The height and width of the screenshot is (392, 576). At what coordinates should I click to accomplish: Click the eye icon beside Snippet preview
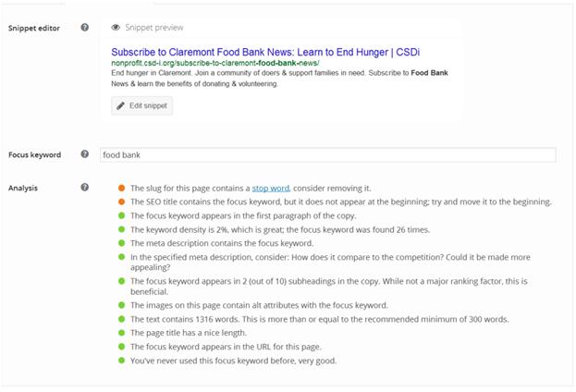pos(116,27)
